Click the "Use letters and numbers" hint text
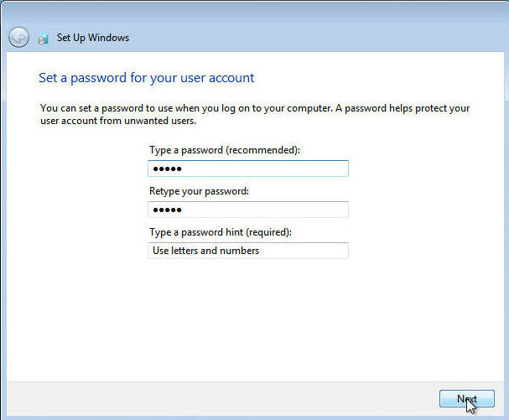This screenshot has height=420, width=509. point(205,251)
